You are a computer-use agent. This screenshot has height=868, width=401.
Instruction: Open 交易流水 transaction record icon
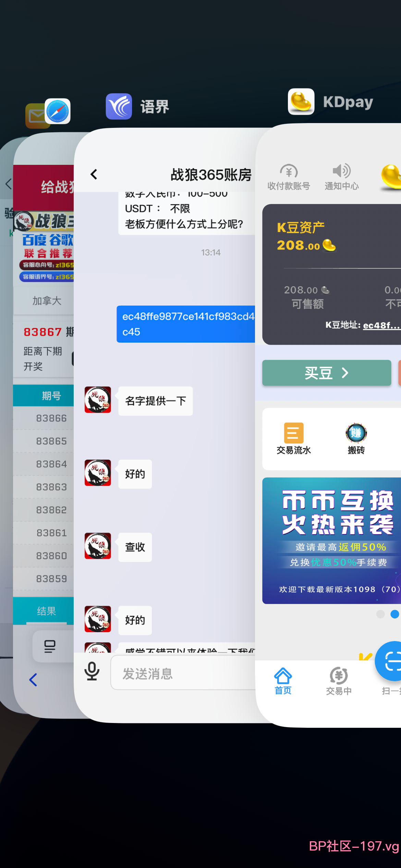(294, 433)
